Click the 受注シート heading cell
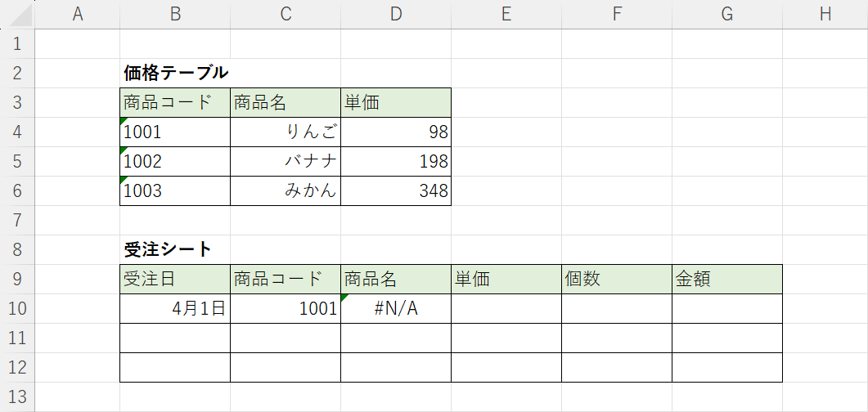 coord(174,249)
